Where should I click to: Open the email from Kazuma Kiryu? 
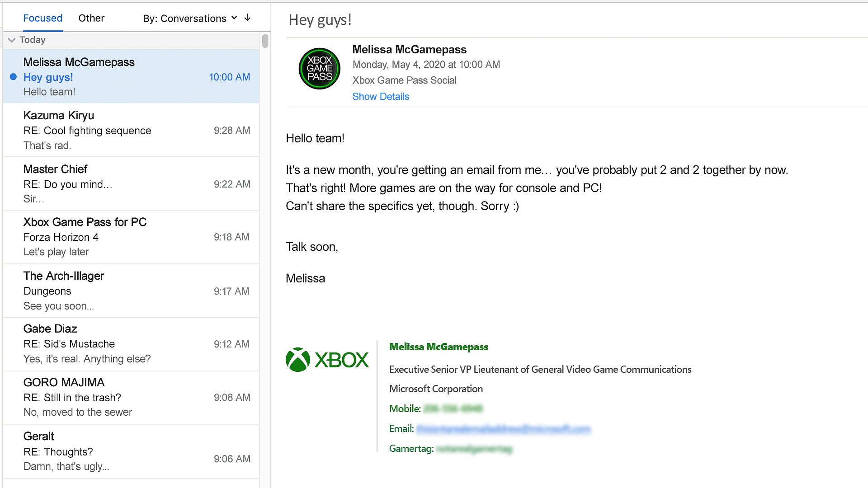[x=131, y=130]
